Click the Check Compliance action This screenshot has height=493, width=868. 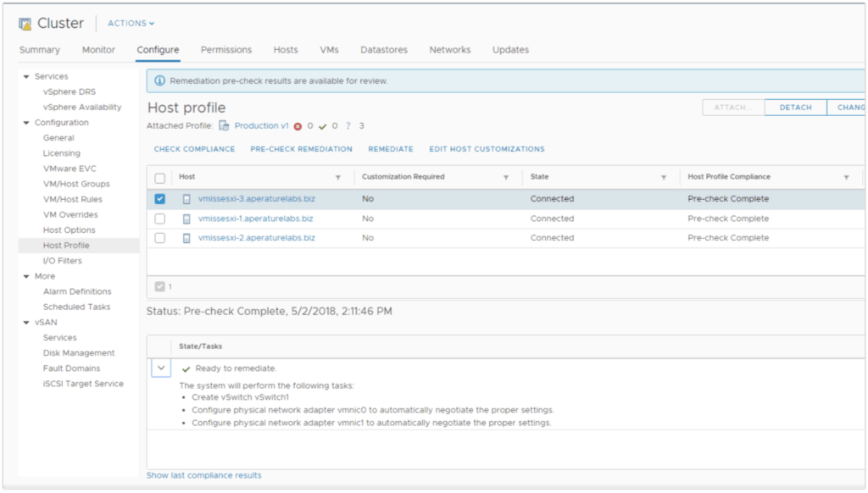click(x=194, y=149)
